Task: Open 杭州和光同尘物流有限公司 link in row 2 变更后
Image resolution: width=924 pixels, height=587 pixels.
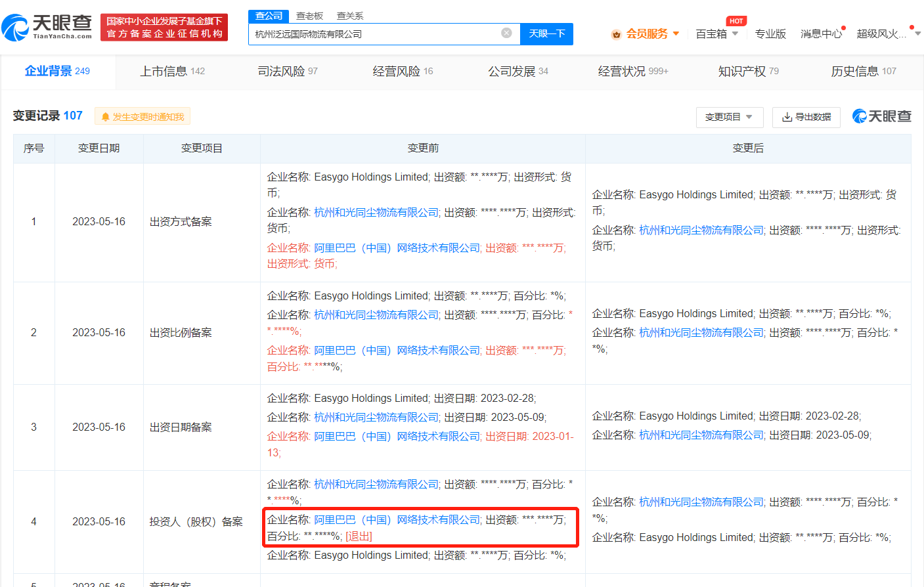Action: [x=701, y=332]
